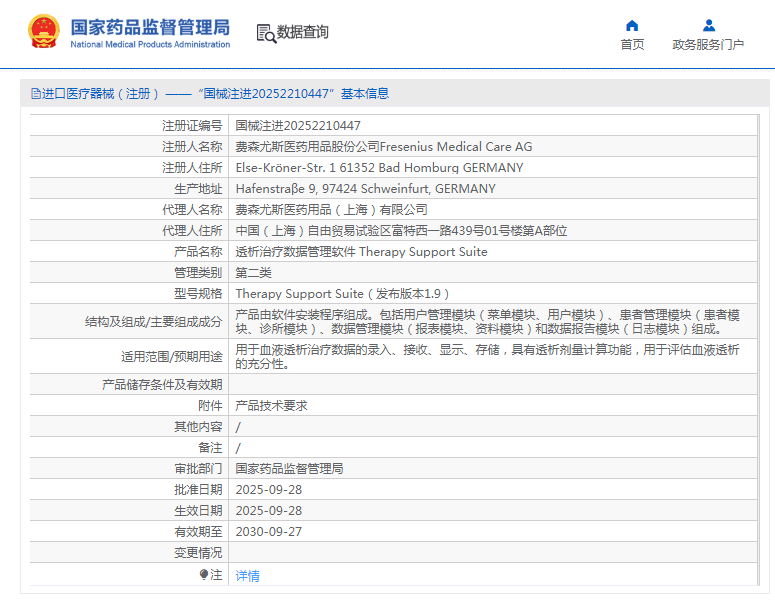Click the 数据查询 magnifier document icon
775x604 pixels.
click(x=266, y=33)
